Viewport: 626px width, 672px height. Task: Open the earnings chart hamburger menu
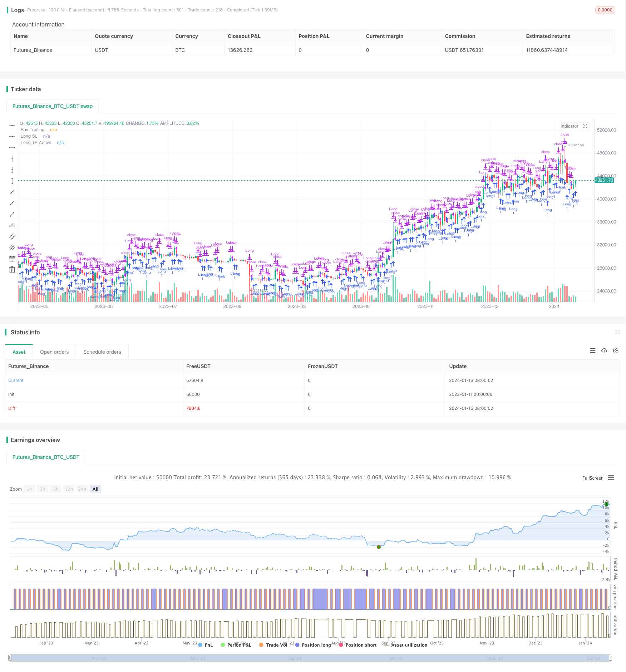(x=611, y=478)
